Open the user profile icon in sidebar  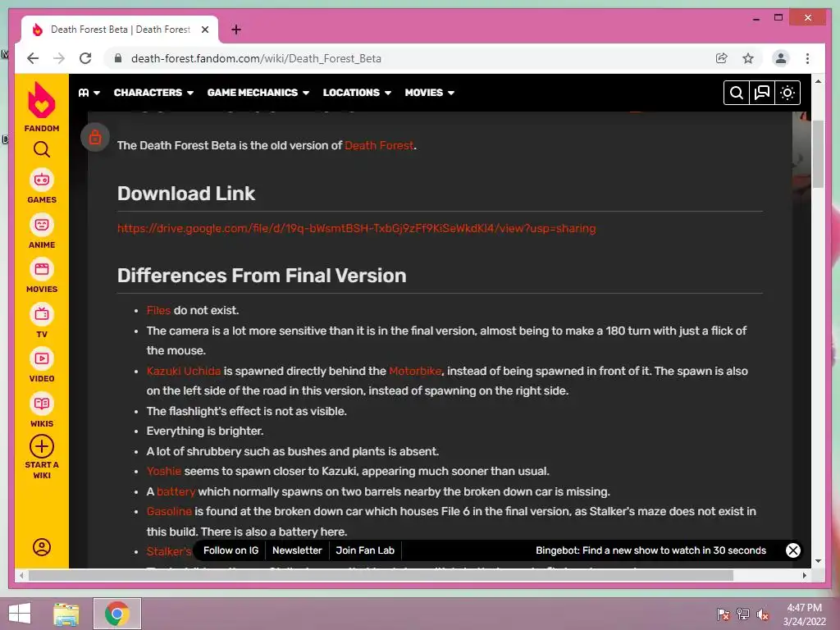click(x=42, y=547)
